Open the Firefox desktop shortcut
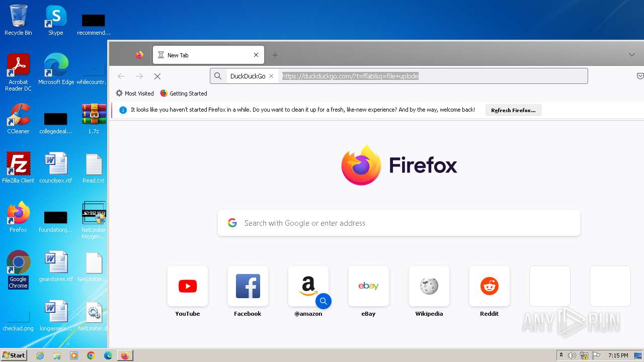This screenshot has height=362, width=644. [x=18, y=217]
